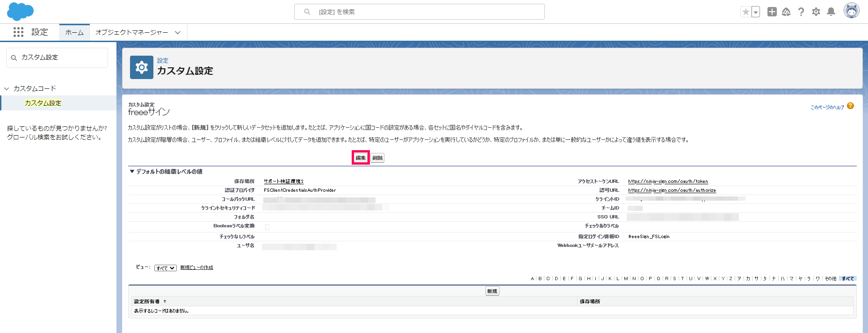This screenshot has height=333, width=868.
Task: Click the freeeサイン heading text
Action: click(x=149, y=112)
